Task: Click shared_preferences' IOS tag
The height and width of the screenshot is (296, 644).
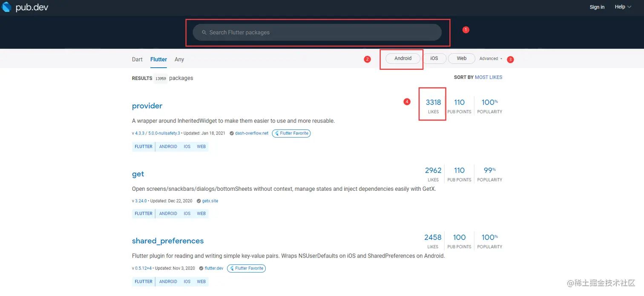Action: point(187,282)
